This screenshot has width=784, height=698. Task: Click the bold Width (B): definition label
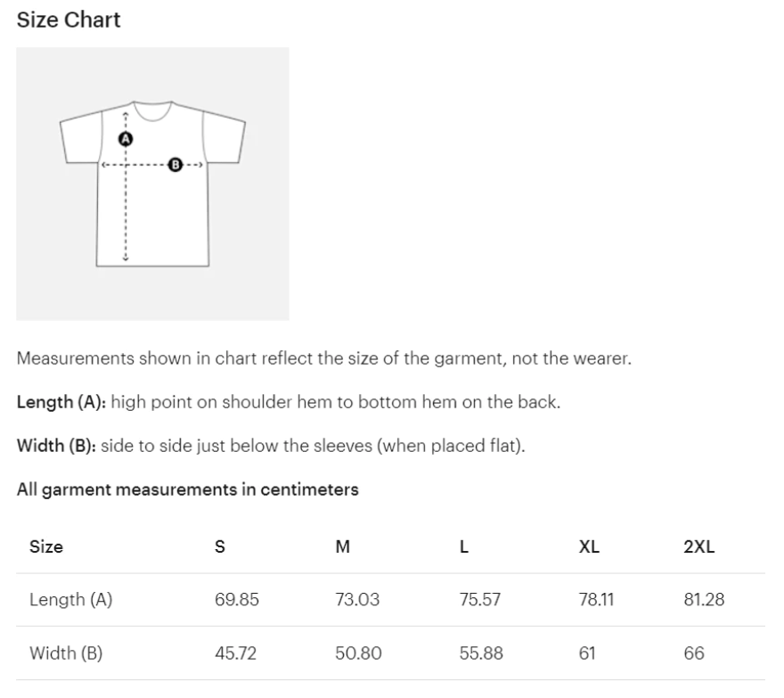click(x=57, y=446)
